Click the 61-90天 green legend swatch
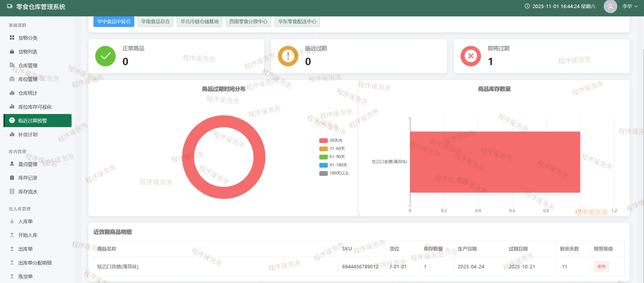 323,157
